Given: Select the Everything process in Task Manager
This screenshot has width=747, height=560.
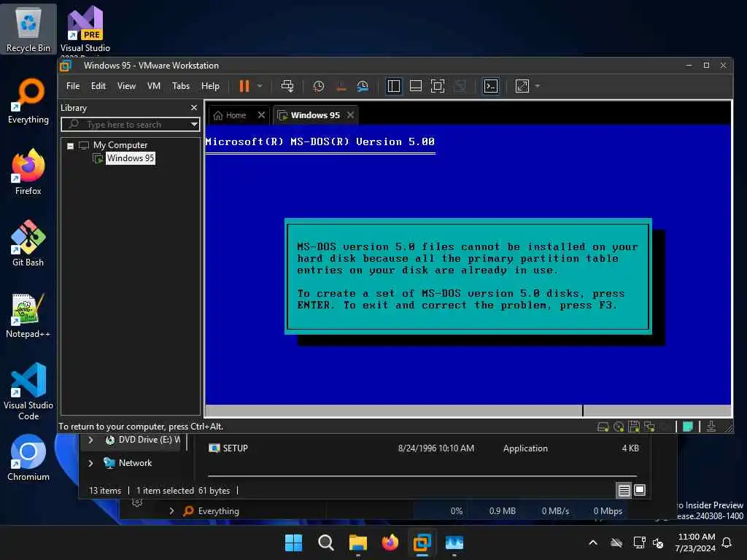Looking at the screenshot, I should pyautogui.click(x=219, y=511).
